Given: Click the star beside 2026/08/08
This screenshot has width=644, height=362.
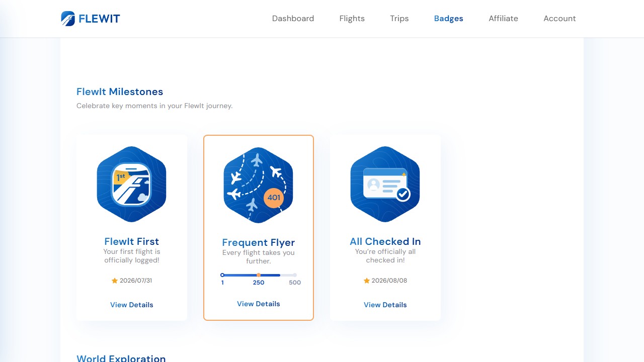Looking at the screenshot, I should click(367, 281).
